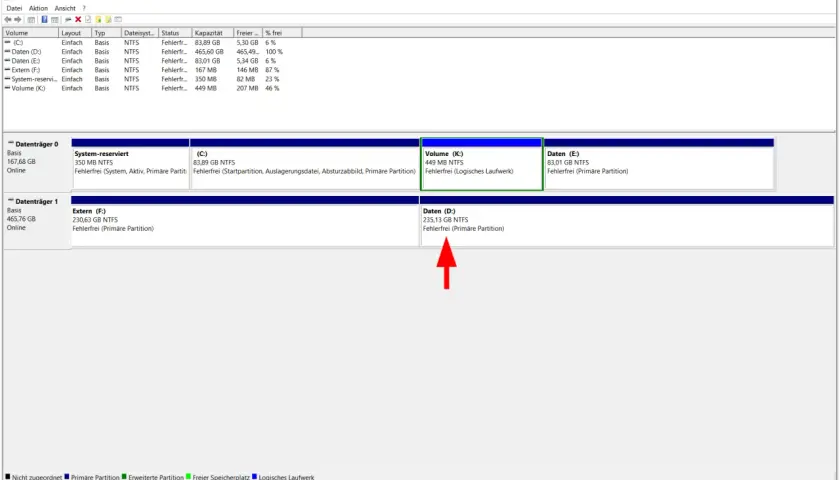
Task: Sort by the Kapazität column header
Action: [x=212, y=33]
